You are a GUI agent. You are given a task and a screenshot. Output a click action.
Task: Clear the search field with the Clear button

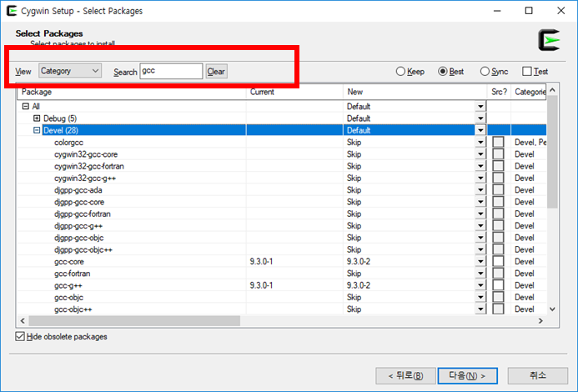point(216,71)
